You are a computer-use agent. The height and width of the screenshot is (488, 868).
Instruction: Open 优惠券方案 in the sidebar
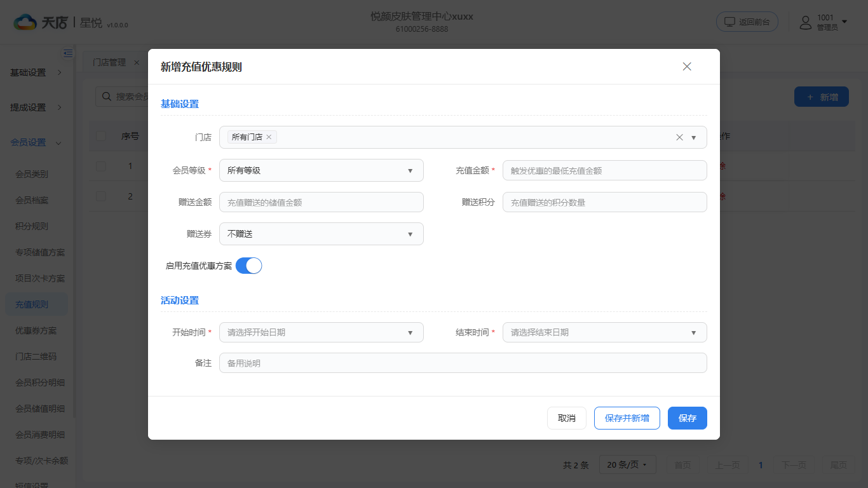(36, 330)
